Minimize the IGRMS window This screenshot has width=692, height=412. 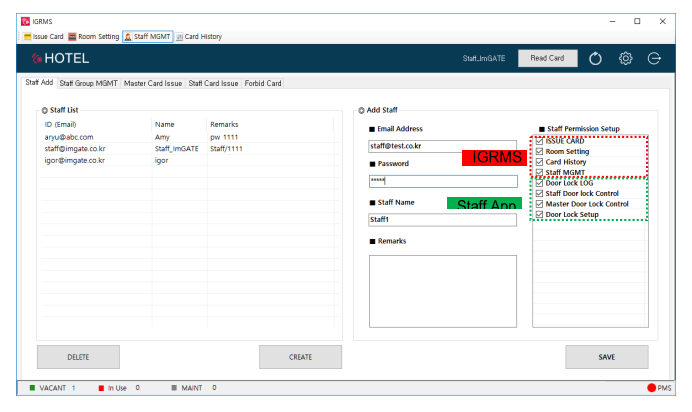pos(613,21)
